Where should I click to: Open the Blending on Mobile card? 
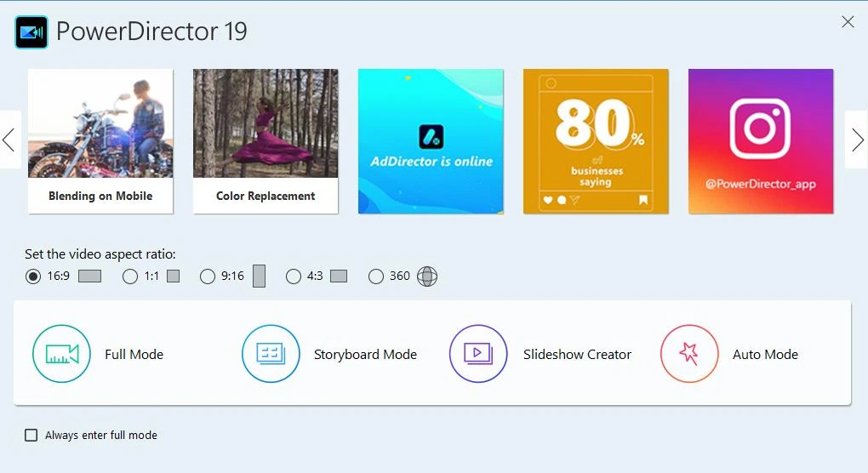[x=100, y=141]
